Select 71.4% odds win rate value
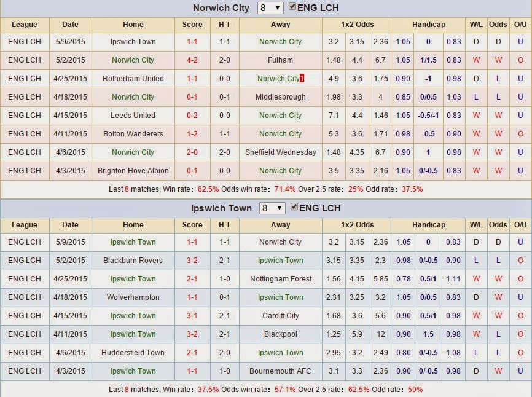This screenshot has height=397, width=532. [x=284, y=189]
